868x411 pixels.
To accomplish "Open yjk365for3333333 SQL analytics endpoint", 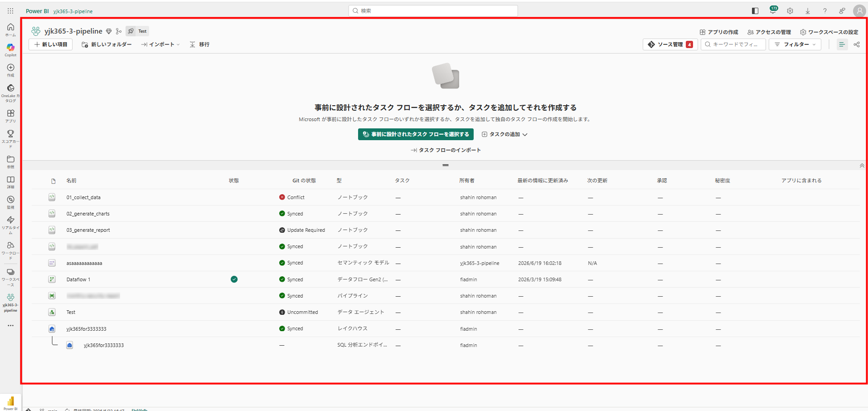I will pos(104,345).
